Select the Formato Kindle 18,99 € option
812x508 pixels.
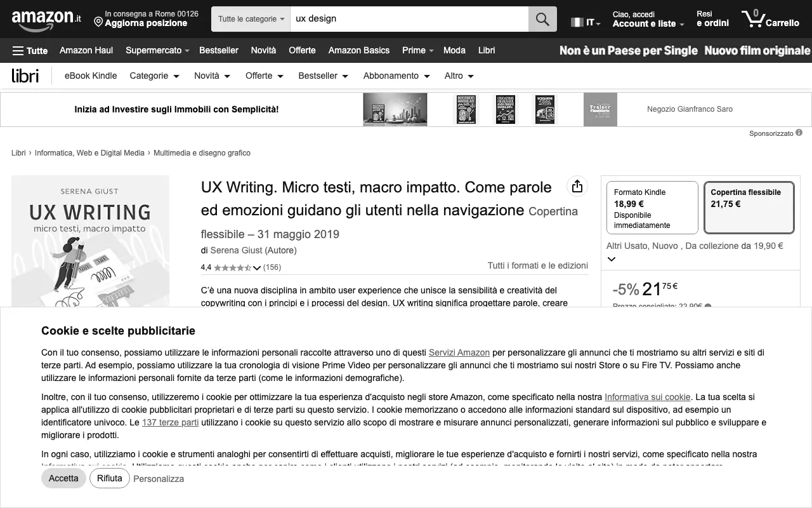652,208
